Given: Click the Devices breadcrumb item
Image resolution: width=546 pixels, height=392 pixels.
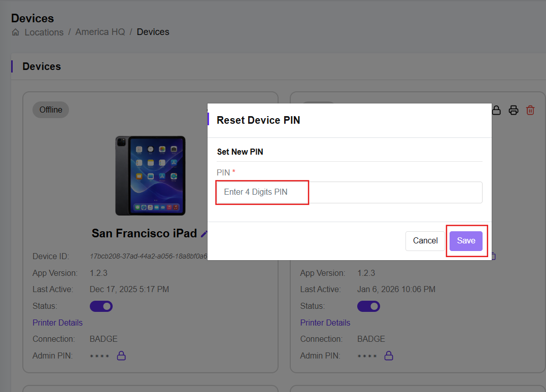Looking at the screenshot, I should (153, 31).
